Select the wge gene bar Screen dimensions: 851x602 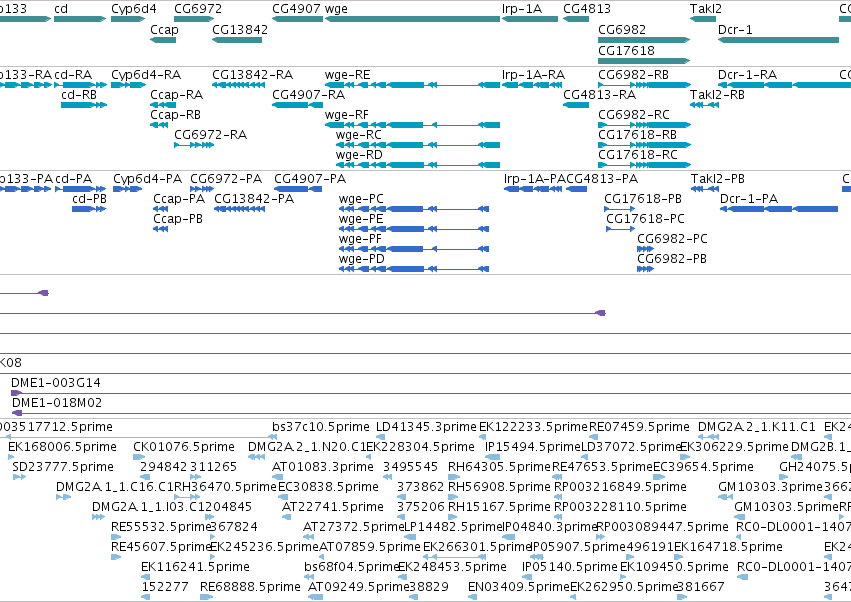point(412,20)
